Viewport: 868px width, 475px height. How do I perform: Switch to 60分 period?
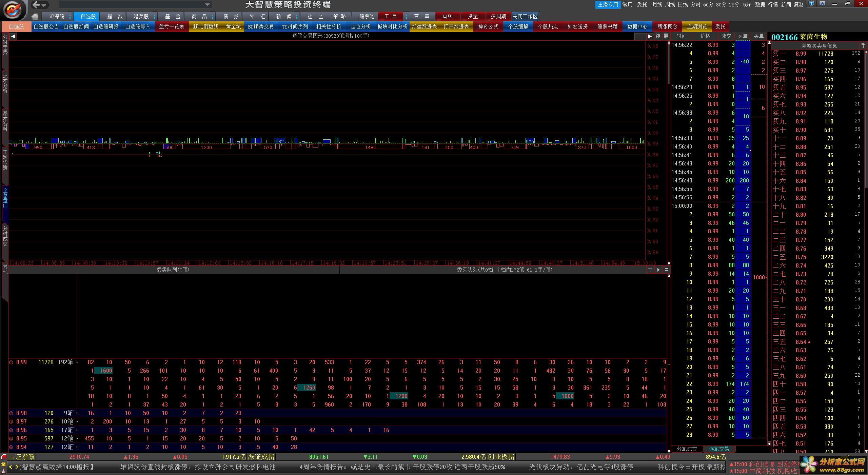708,4
